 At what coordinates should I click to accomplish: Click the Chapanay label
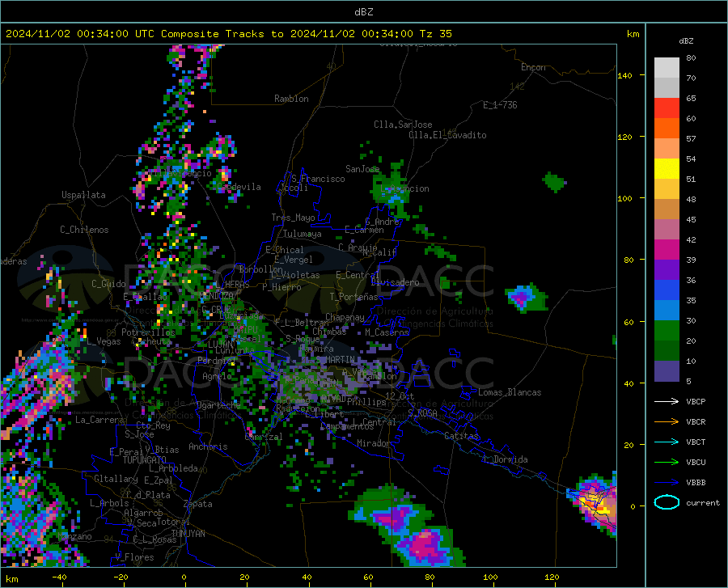coord(345,317)
